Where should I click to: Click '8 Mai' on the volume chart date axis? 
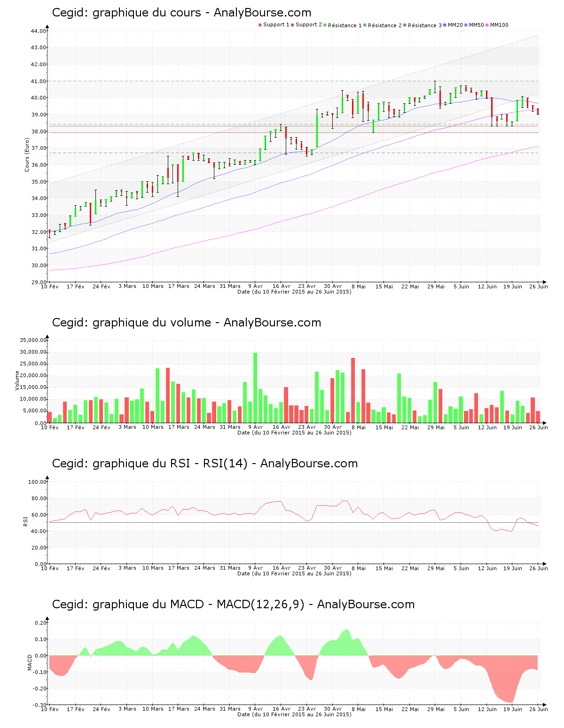pyautogui.click(x=358, y=427)
